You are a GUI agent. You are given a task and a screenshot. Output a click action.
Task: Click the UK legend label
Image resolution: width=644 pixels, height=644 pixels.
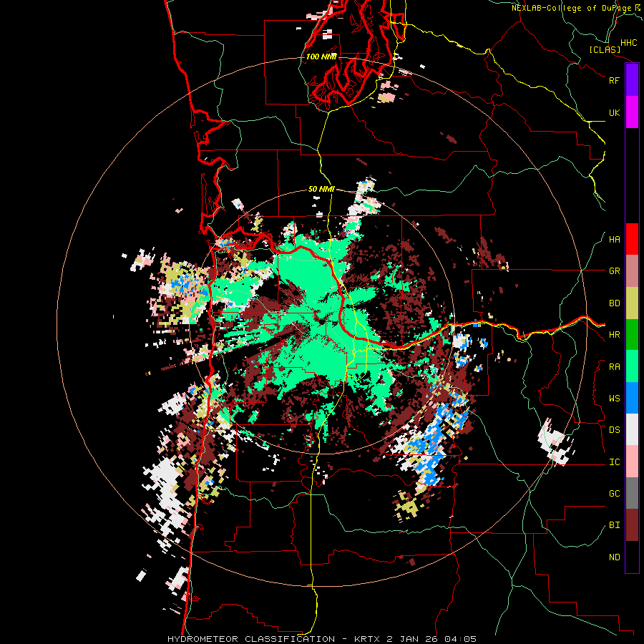tap(614, 112)
